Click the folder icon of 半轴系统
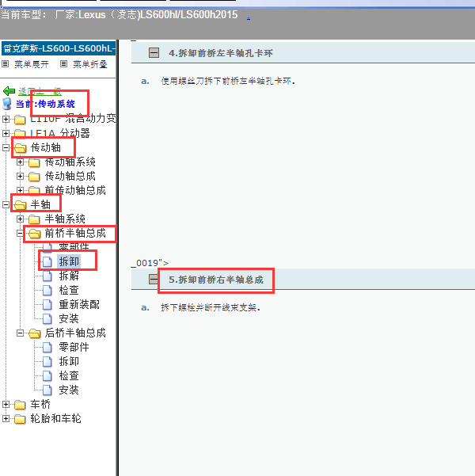475x476 pixels. (x=34, y=219)
